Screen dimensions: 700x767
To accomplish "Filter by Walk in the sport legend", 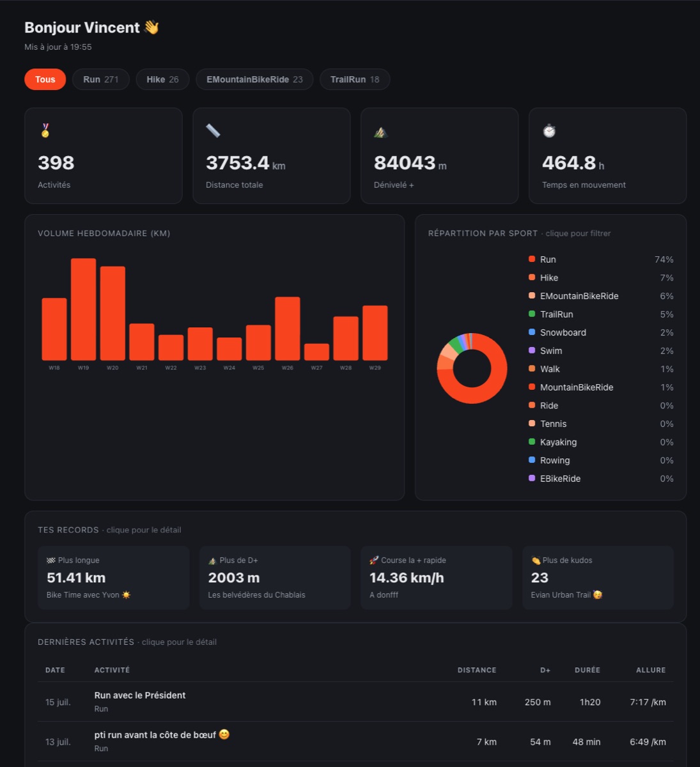I will pos(601,369).
